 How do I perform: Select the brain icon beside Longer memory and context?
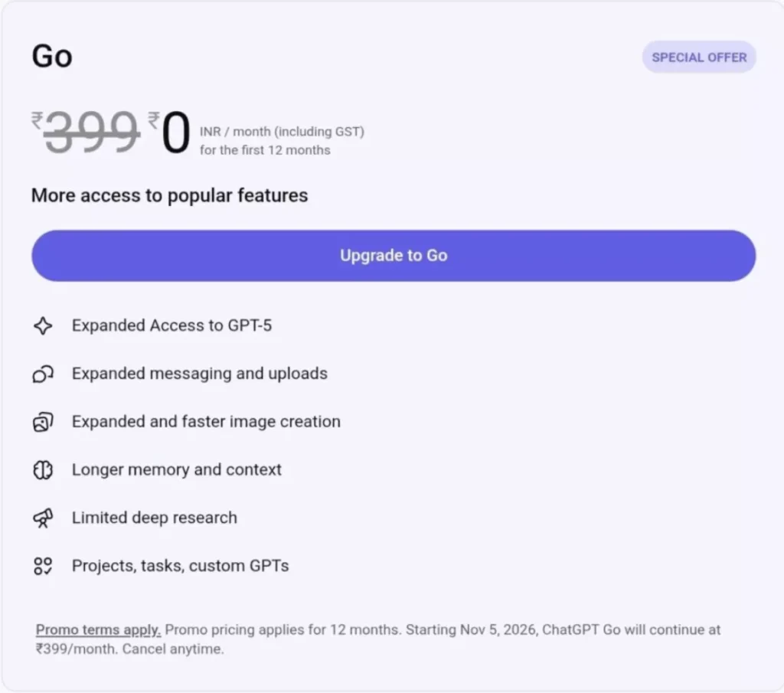44,469
